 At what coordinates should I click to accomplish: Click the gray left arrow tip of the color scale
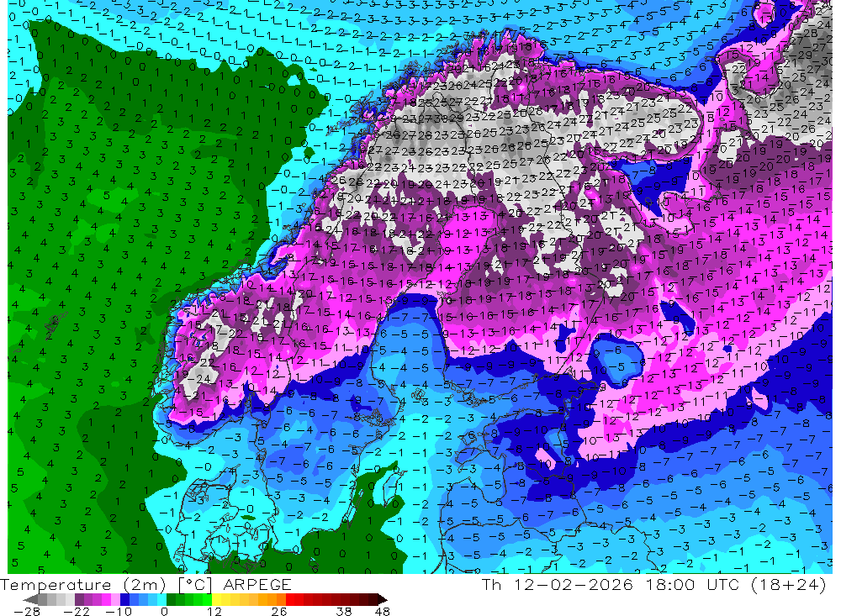click(x=30, y=599)
